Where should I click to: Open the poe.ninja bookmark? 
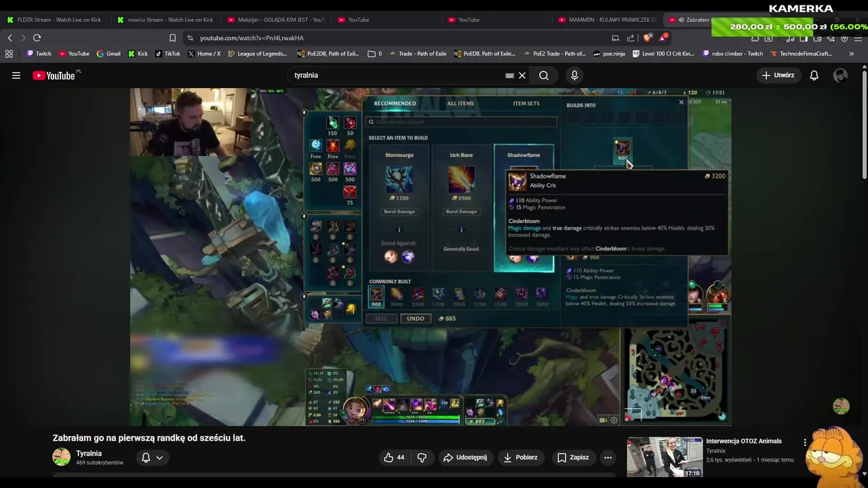point(609,54)
